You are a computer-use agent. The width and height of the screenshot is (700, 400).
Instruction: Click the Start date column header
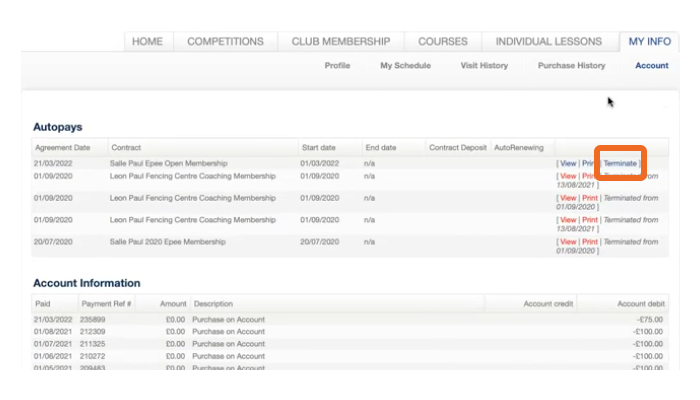317,148
